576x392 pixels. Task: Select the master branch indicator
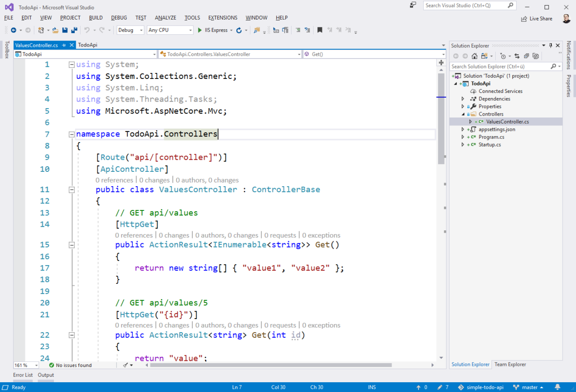529,387
